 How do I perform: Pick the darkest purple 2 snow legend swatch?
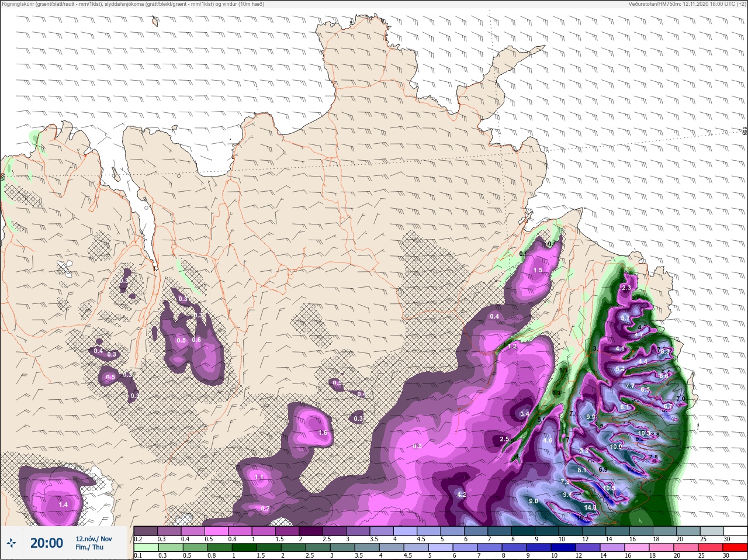pyautogui.click(x=310, y=531)
